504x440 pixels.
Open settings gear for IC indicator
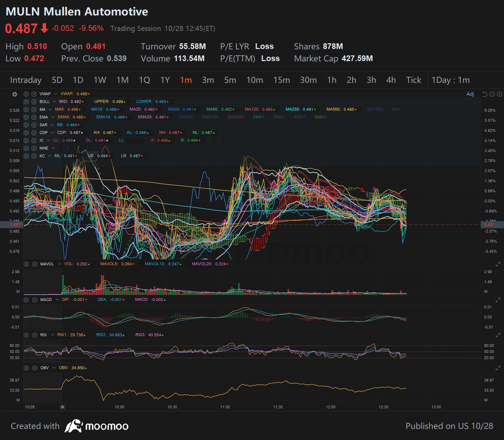point(26,140)
